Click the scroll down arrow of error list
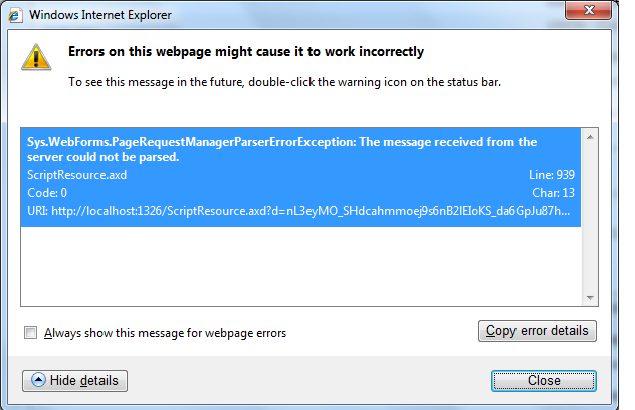 [590, 298]
